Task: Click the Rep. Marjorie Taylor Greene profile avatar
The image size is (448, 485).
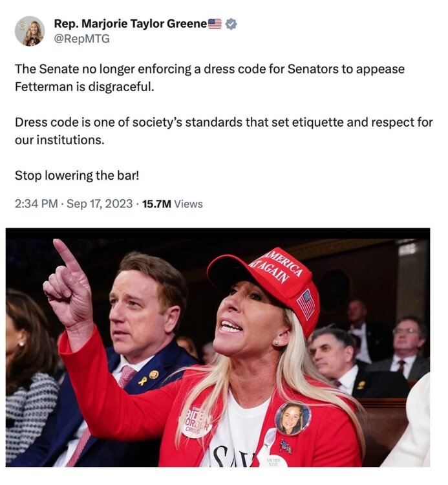Action: [30, 31]
